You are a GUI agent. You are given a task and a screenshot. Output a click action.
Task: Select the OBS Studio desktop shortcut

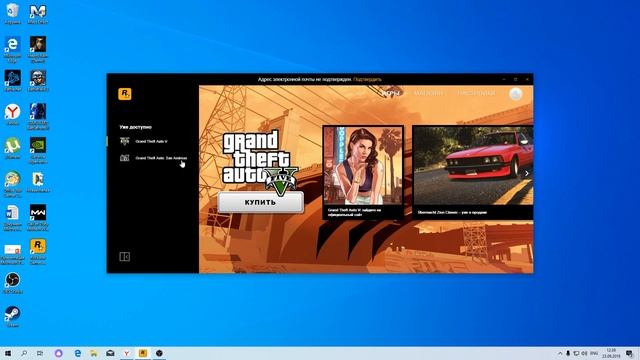coord(13,283)
